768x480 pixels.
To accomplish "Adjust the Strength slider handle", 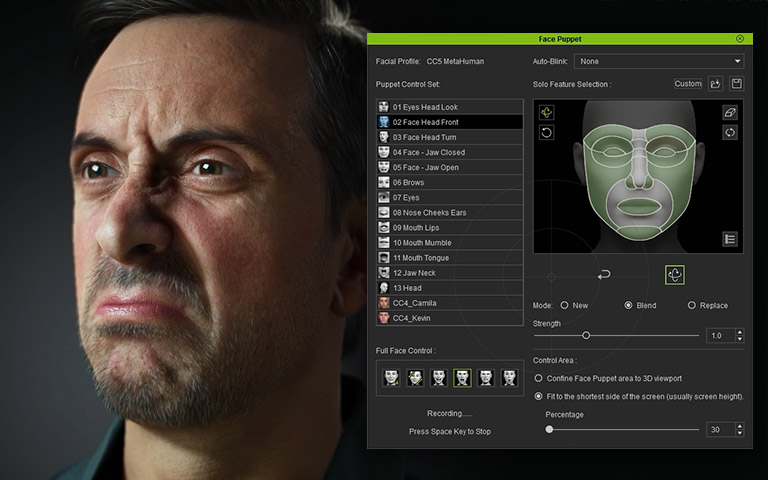I will point(586,336).
